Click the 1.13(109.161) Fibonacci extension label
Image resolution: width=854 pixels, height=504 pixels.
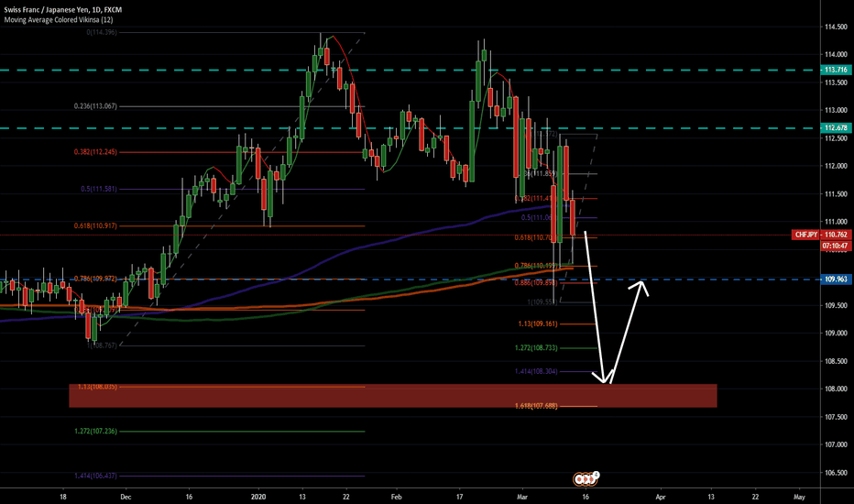pyautogui.click(x=538, y=323)
